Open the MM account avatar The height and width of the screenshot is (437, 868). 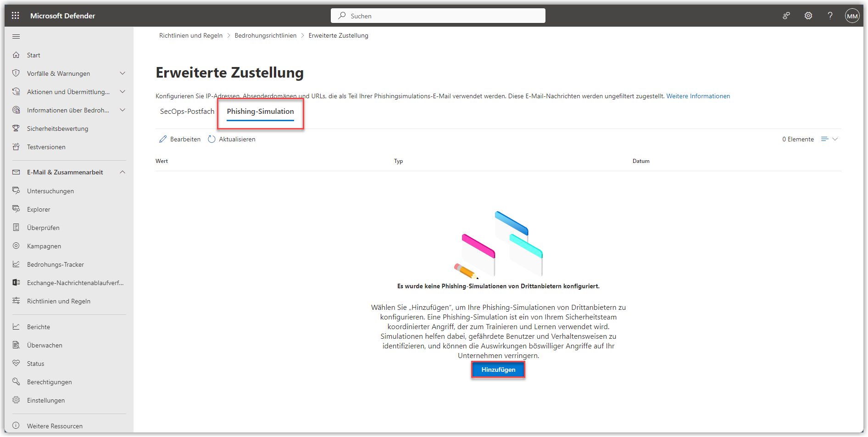pos(852,16)
